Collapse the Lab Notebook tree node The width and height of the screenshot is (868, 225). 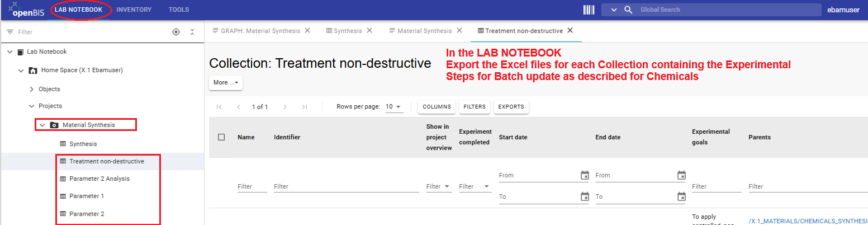point(10,51)
